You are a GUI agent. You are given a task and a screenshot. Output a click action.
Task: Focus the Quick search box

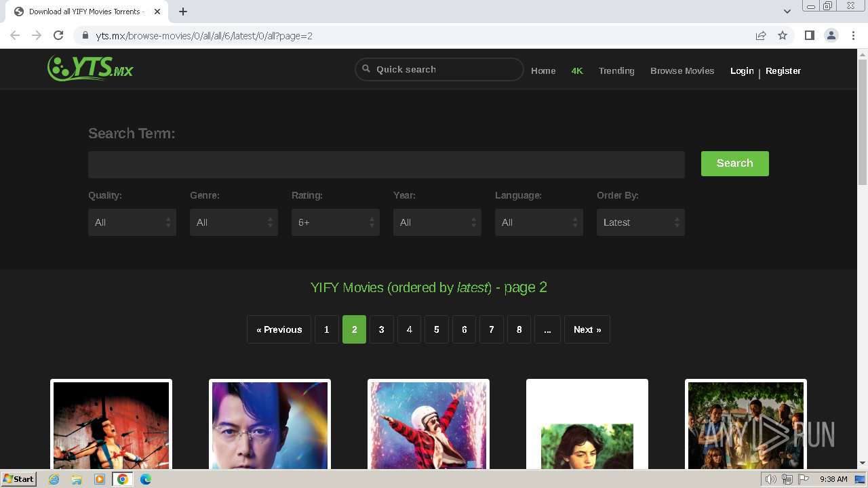(x=439, y=69)
